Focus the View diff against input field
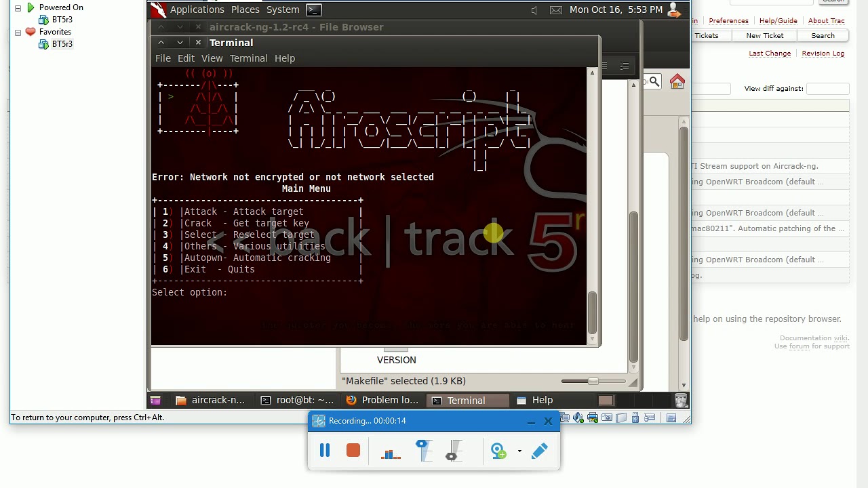Screen dimensions: 868x488 (827, 89)
